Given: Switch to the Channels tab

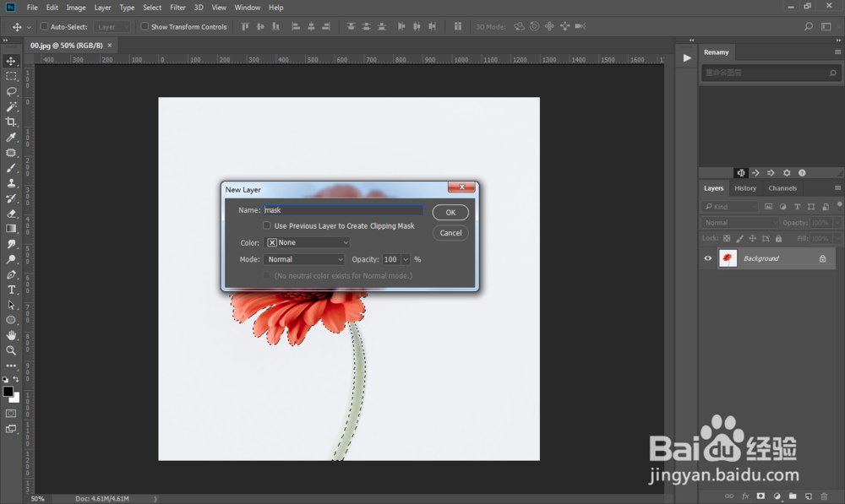Looking at the screenshot, I should 782,188.
